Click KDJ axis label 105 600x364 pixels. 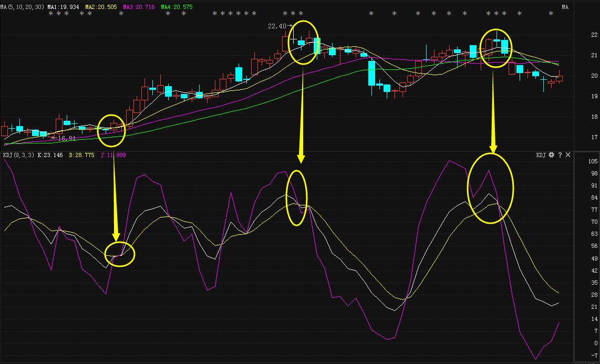(593, 161)
